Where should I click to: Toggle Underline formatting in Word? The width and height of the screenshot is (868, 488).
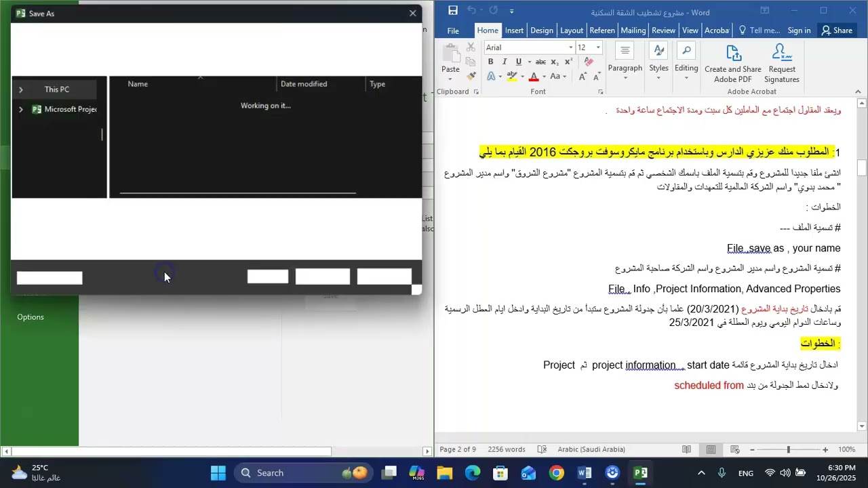(519, 62)
